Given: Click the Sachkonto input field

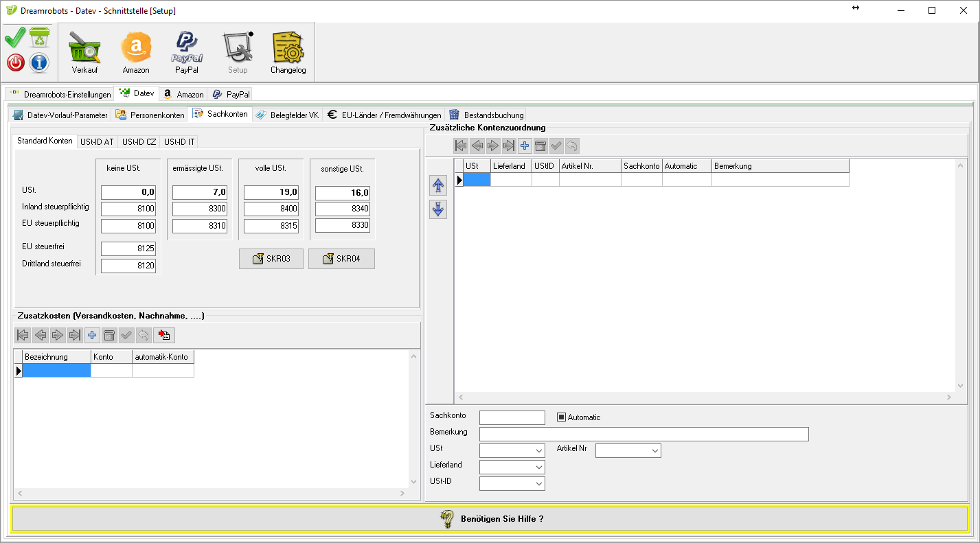Looking at the screenshot, I should (512, 417).
